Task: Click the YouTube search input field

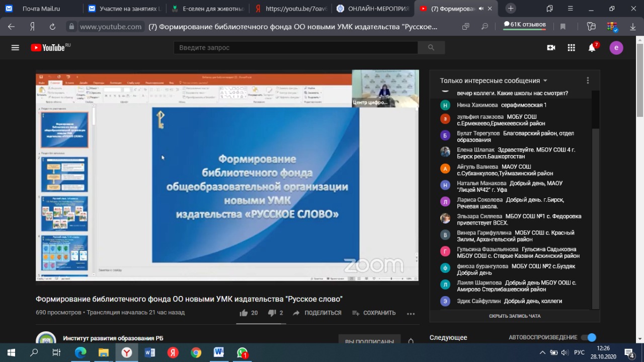Action: (295, 48)
